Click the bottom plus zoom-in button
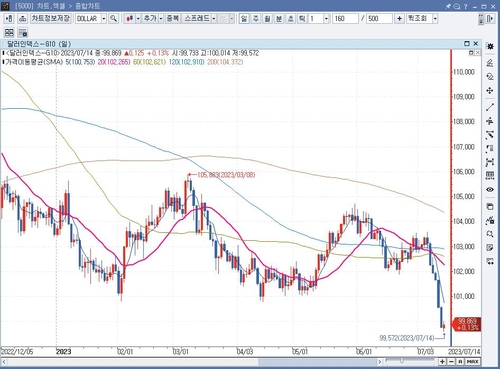The height and width of the screenshot is (369, 500). 442,362
